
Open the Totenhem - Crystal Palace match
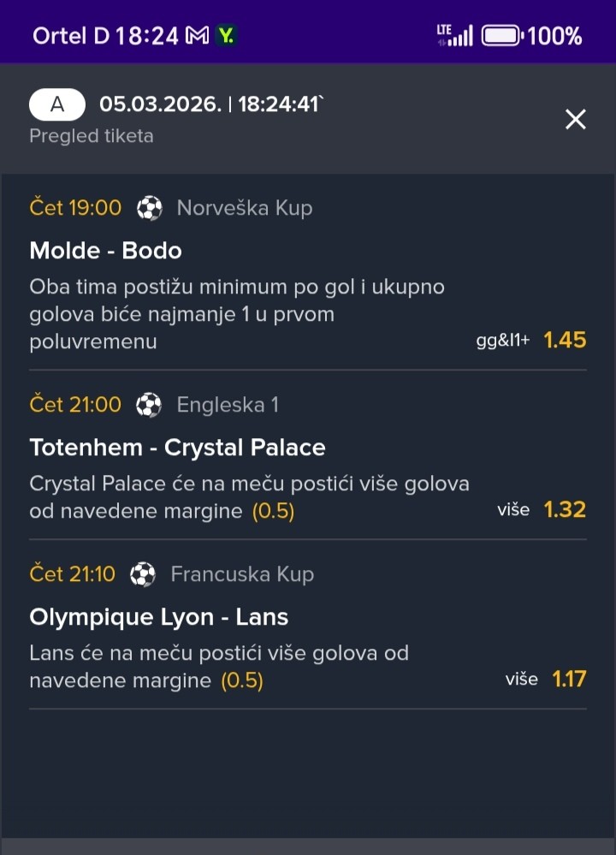tap(177, 448)
